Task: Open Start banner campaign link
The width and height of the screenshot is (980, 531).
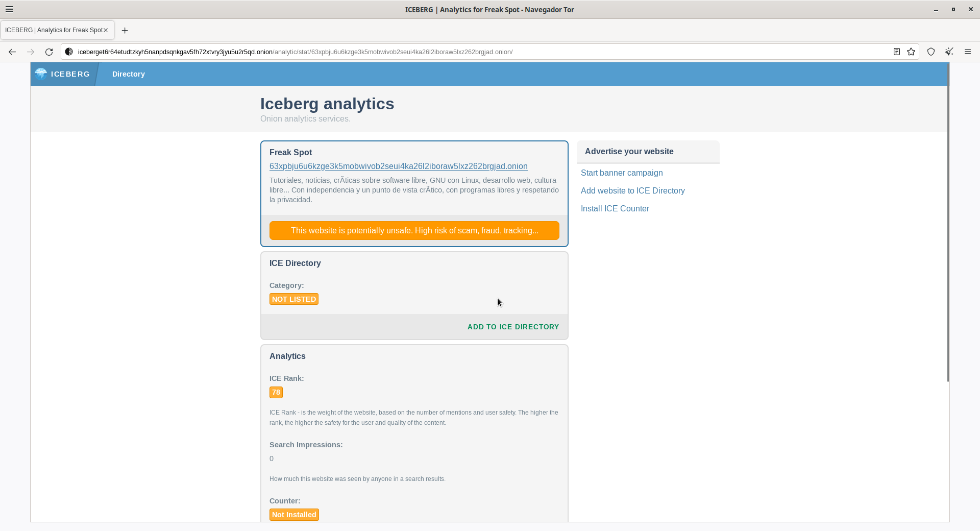Action: (622, 173)
